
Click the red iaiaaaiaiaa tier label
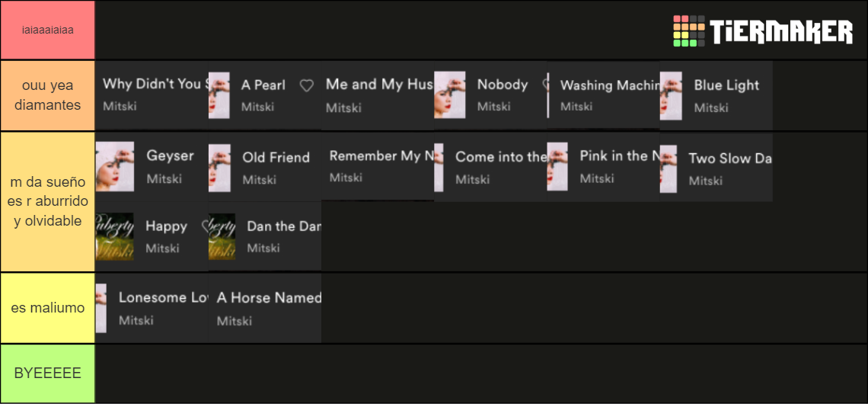click(48, 30)
